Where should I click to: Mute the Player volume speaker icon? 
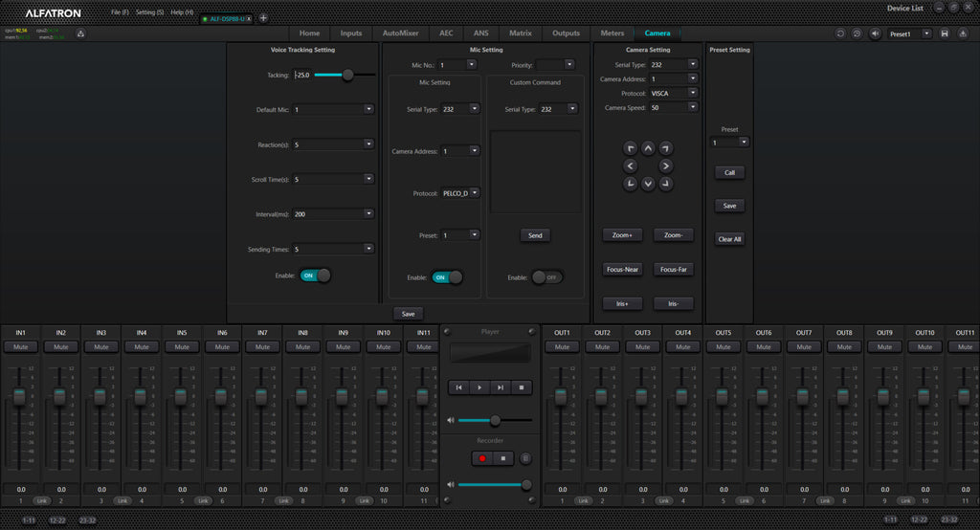click(451, 420)
